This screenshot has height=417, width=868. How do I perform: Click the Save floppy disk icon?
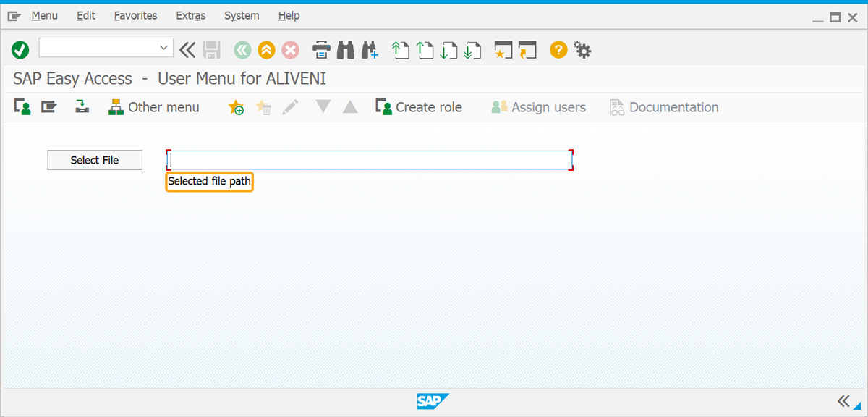(x=211, y=50)
